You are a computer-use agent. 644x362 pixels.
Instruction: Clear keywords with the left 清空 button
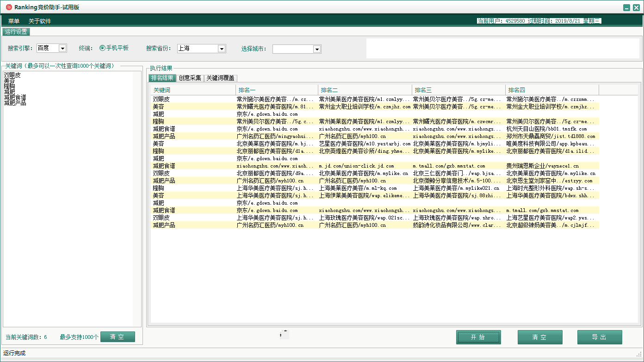coord(118,337)
